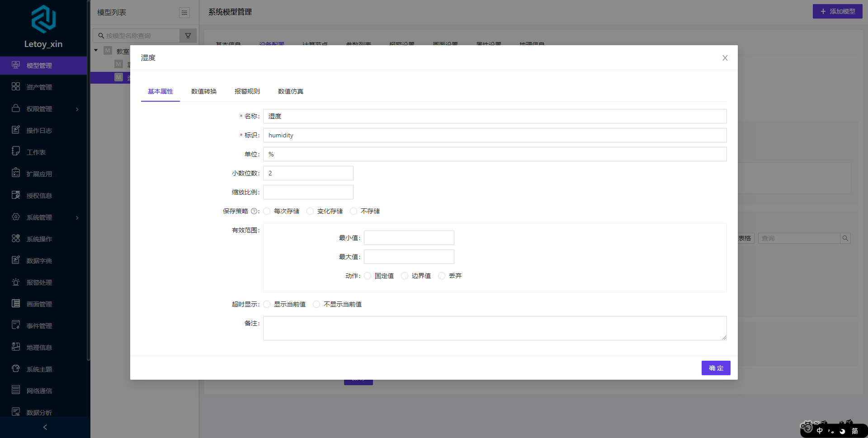Click the 名称 input field
The width and height of the screenshot is (868, 438).
495,116
